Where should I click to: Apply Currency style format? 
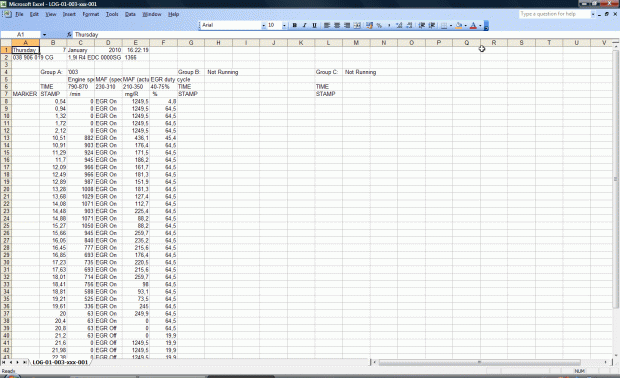pyautogui.click(x=369, y=25)
